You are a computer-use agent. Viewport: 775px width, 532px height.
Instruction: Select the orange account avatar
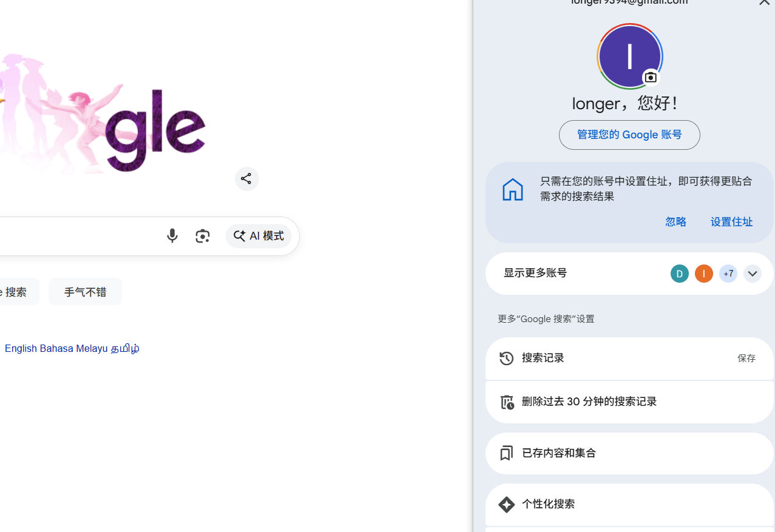(x=703, y=273)
